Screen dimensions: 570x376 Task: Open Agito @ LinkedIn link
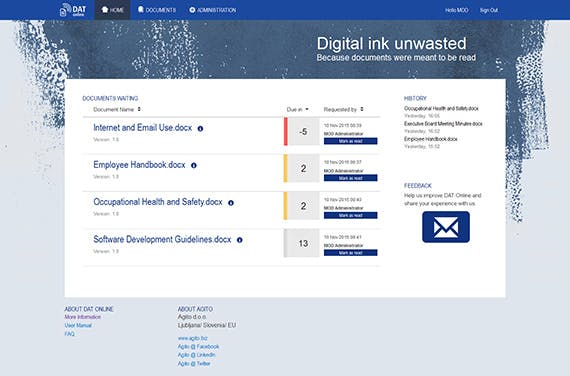[x=197, y=355]
